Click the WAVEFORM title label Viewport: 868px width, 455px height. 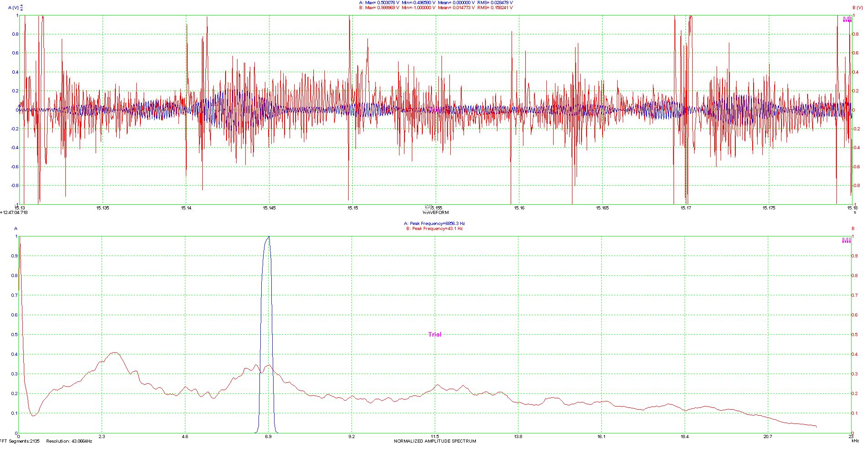coord(435,213)
